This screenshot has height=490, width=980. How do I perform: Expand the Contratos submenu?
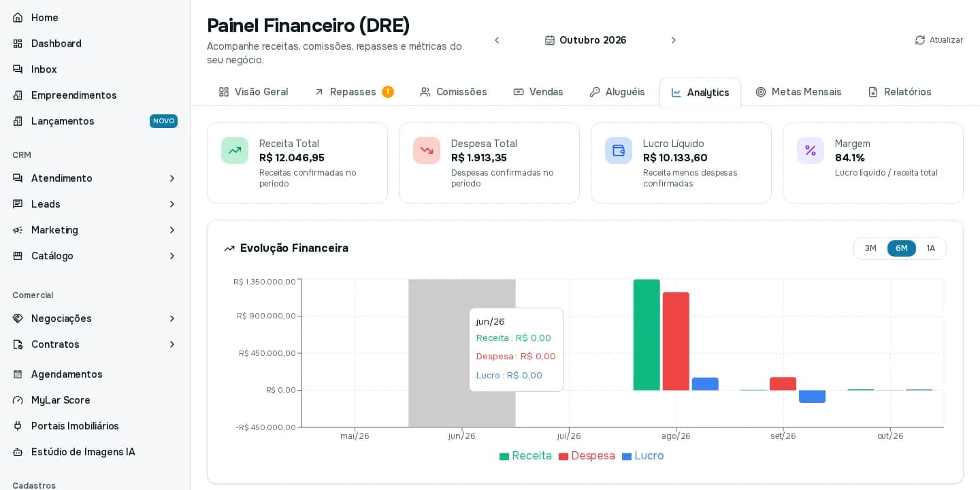point(95,344)
